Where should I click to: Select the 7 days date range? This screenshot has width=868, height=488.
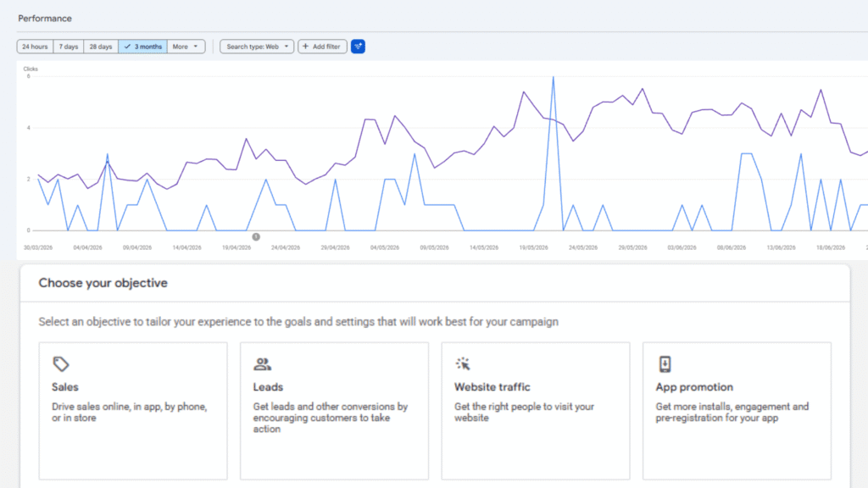69,47
